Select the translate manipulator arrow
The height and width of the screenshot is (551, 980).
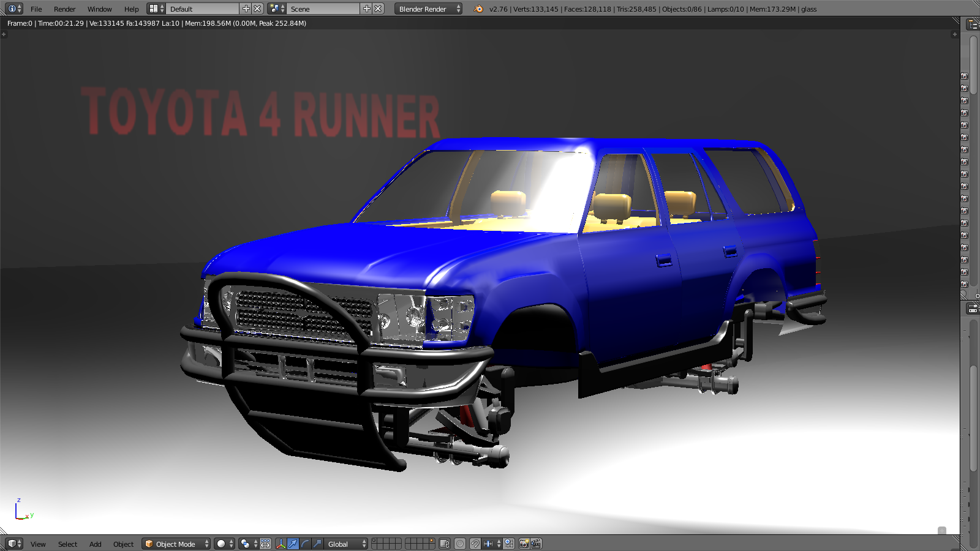point(293,544)
